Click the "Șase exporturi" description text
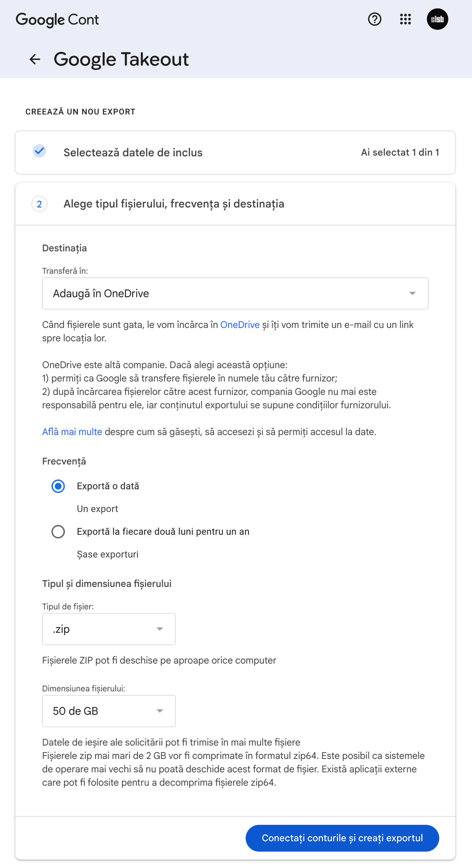472x868 pixels. pyautogui.click(x=107, y=554)
